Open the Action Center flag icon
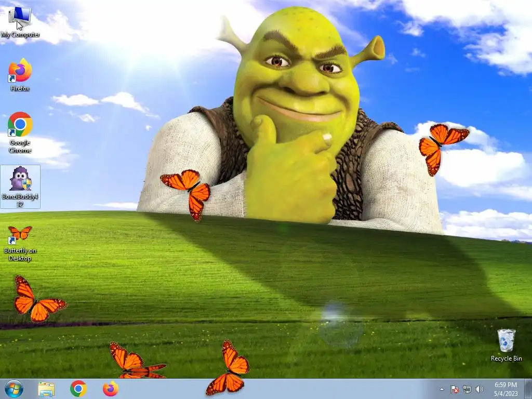This screenshot has width=532, height=399. 454,389
